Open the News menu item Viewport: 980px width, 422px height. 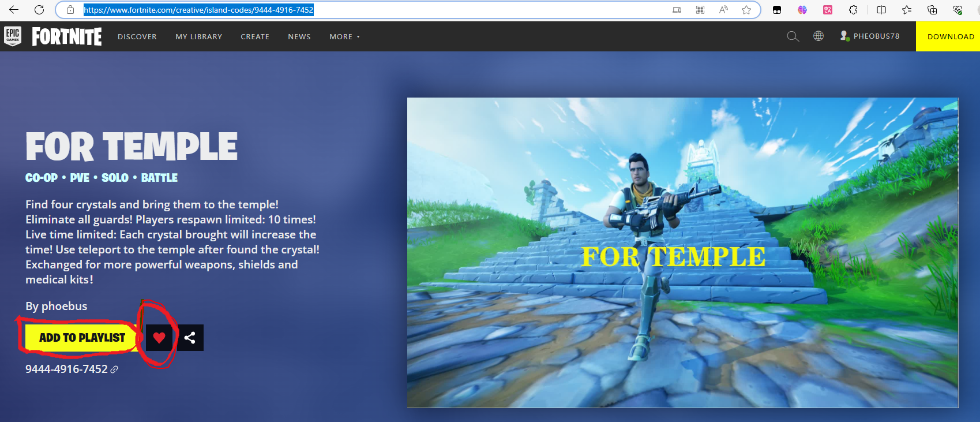click(299, 36)
